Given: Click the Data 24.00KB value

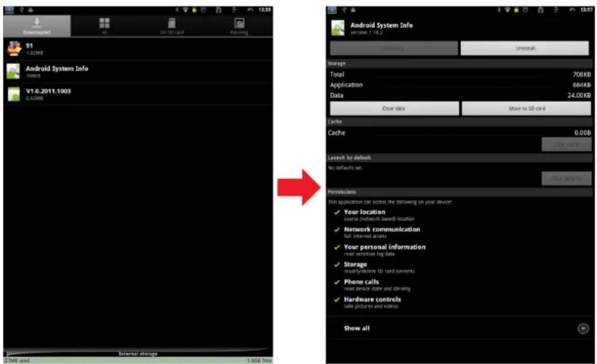Looking at the screenshot, I should pos(579,95).
